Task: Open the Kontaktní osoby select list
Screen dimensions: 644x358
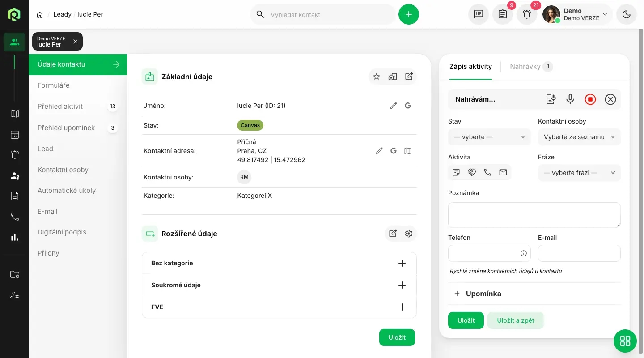Action: (579, 137)
